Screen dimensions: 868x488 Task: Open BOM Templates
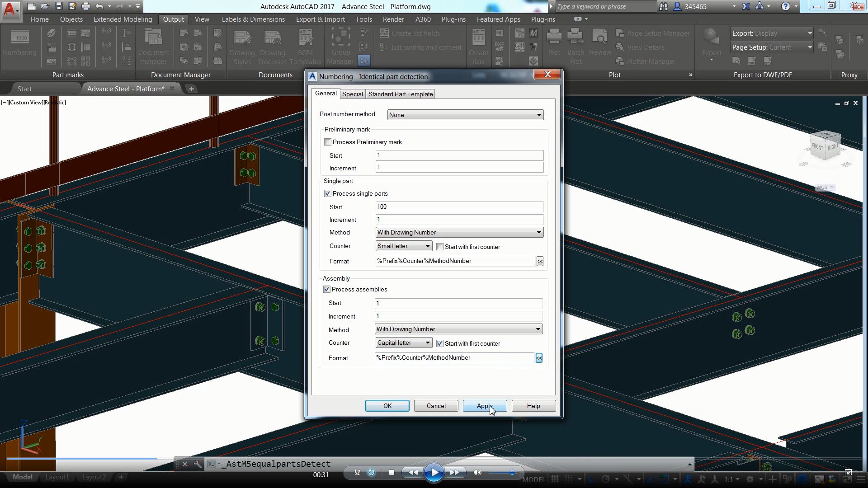coord(306,45)
